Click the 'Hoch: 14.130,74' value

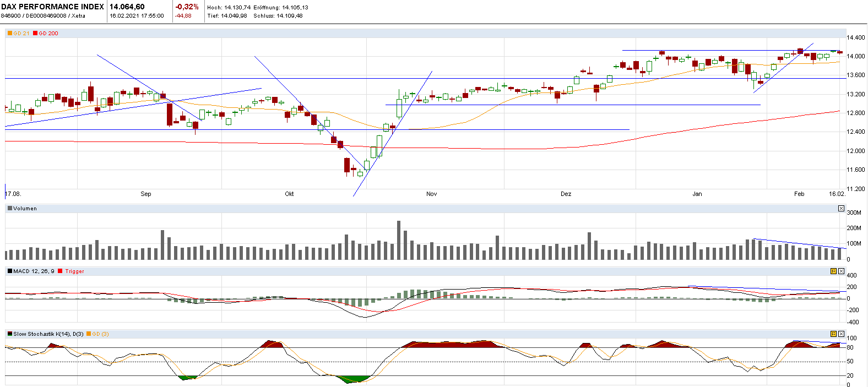click(x=229, y=8)
